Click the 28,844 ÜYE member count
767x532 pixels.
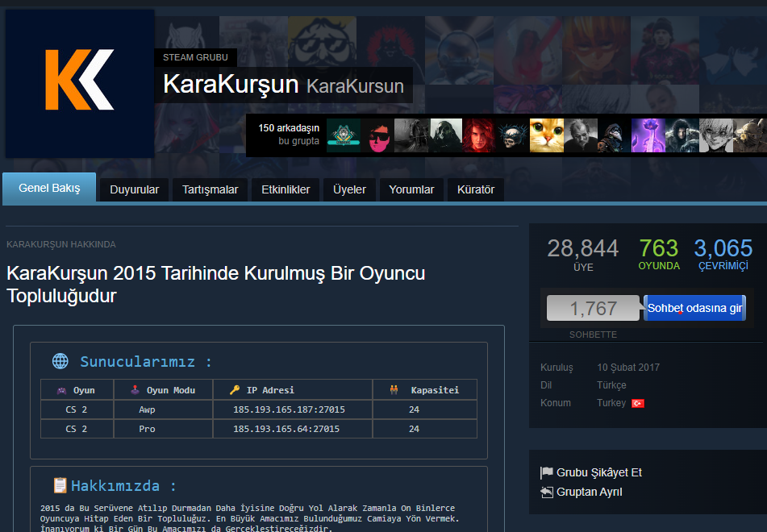583,254
